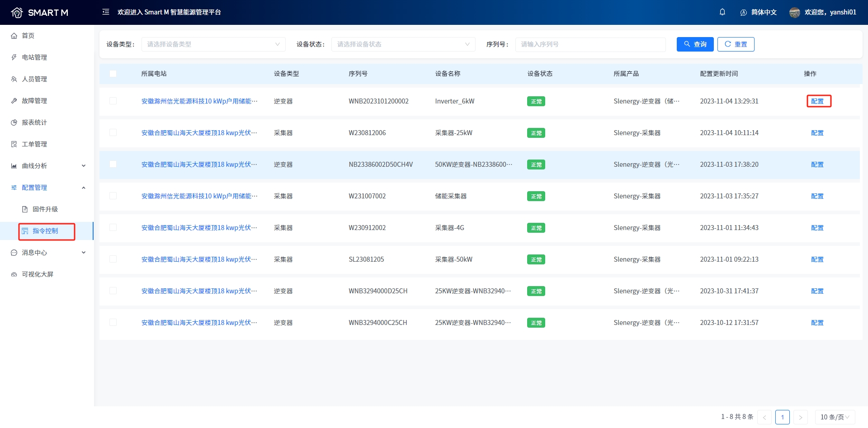Toggle the select-all checkbox in table header
868x428 pixels.
pyautogui.click(x=113, y=74)
